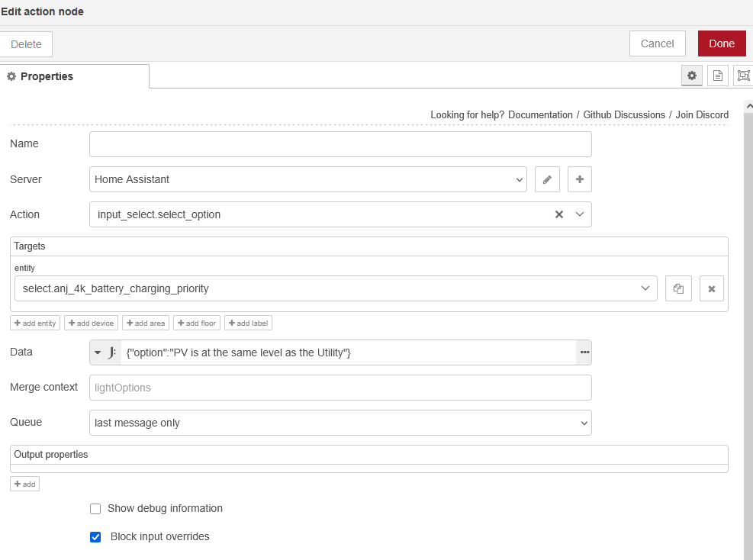Viewport: 753px width, 560px height.
Task: Open the Server dropdown
Action: click(307, 179)
